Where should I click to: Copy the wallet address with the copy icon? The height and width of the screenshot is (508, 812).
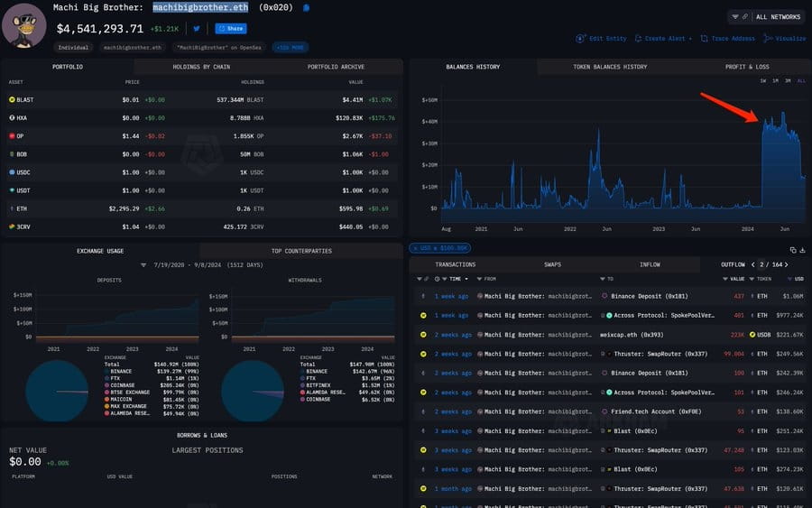pos(307,8)
